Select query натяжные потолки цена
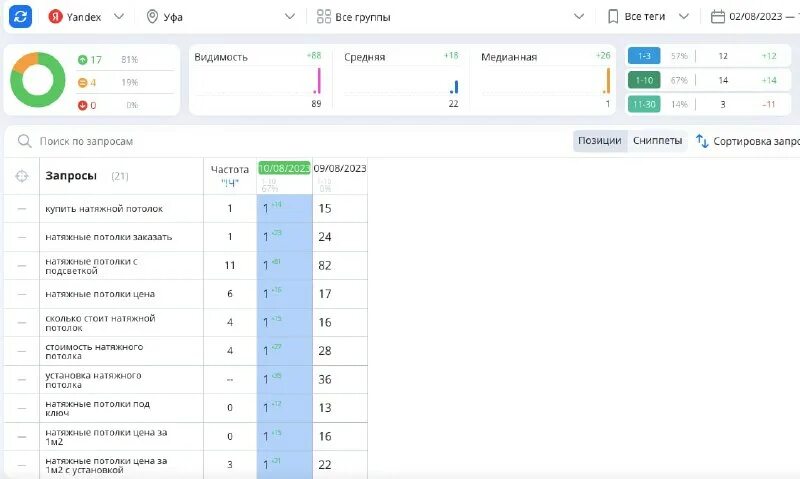Screen dimensions: 800x479 [x=100, y=294]
